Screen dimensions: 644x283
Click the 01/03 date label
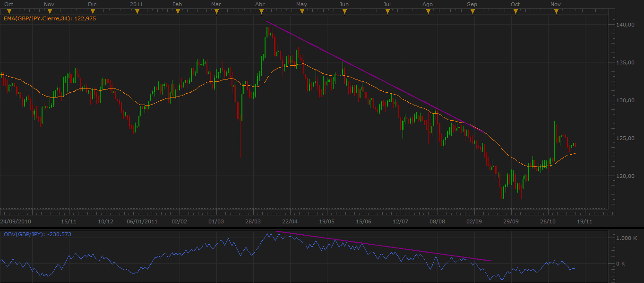click(x=216, y=221)
